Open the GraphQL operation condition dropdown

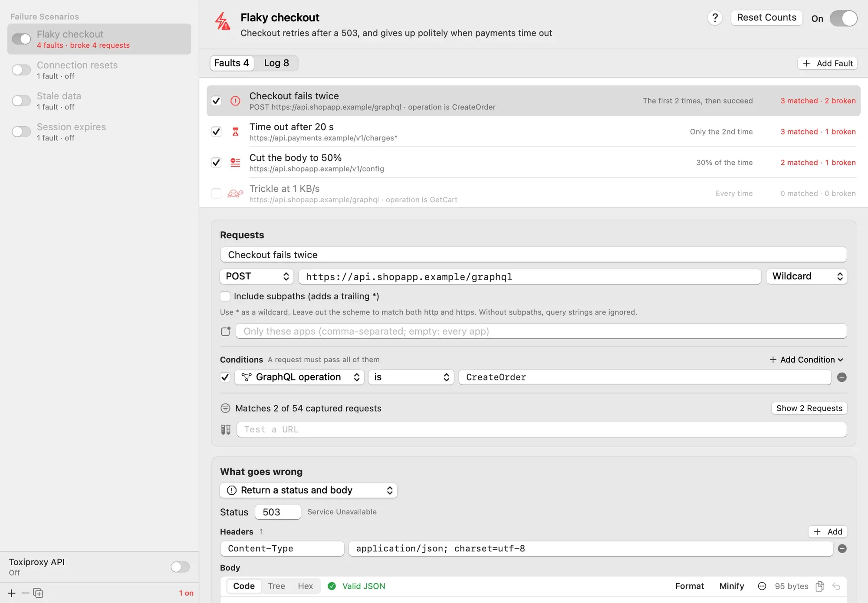click(299, 377)
